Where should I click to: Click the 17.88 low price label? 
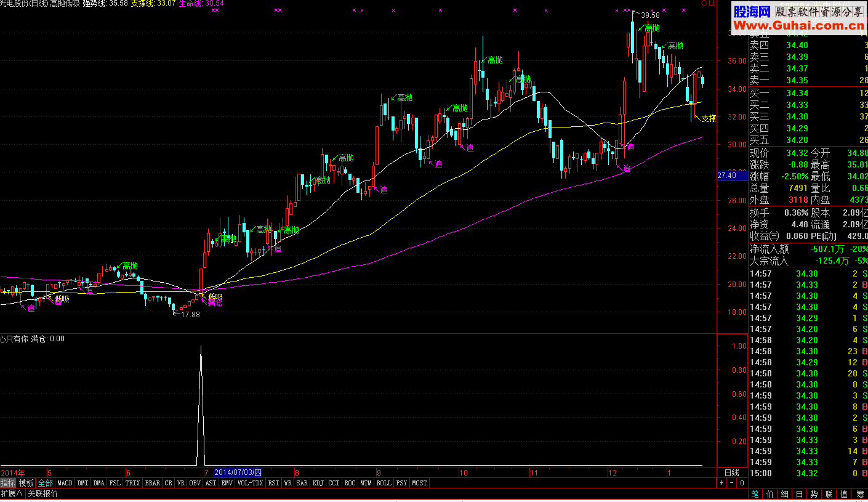point(190,314)
